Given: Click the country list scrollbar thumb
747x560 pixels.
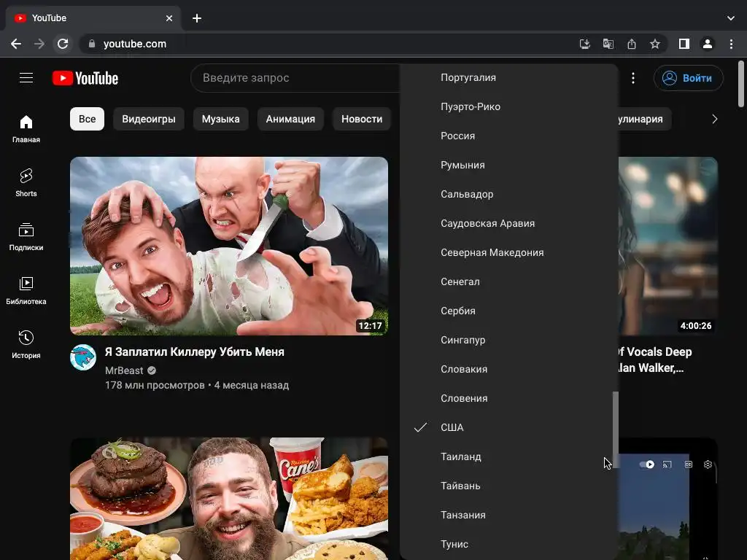Looking at the screenshot, I should coord(615,429).
